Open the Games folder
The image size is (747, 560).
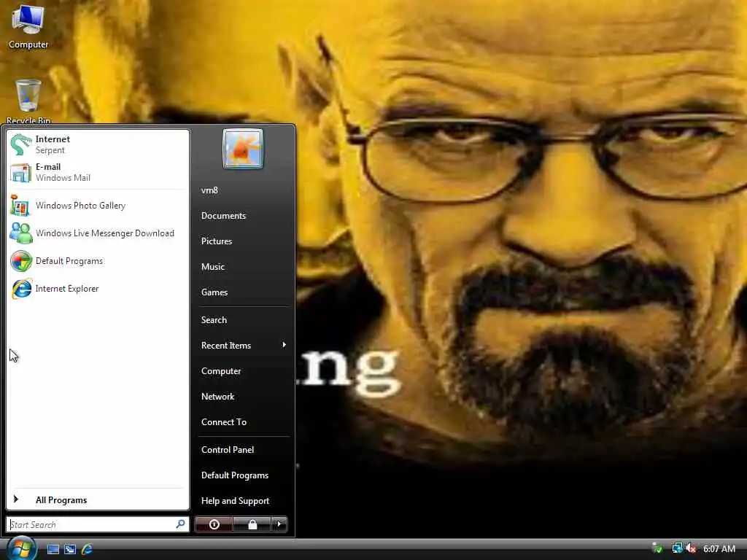point(243,292)
